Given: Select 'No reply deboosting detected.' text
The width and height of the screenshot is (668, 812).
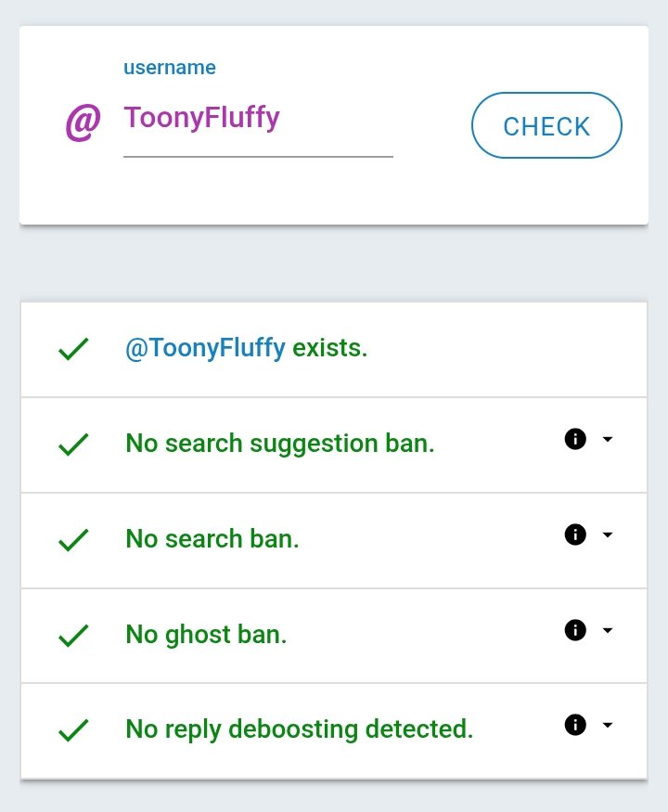Looking at the screenshot, I should click(x=299, y=729).
